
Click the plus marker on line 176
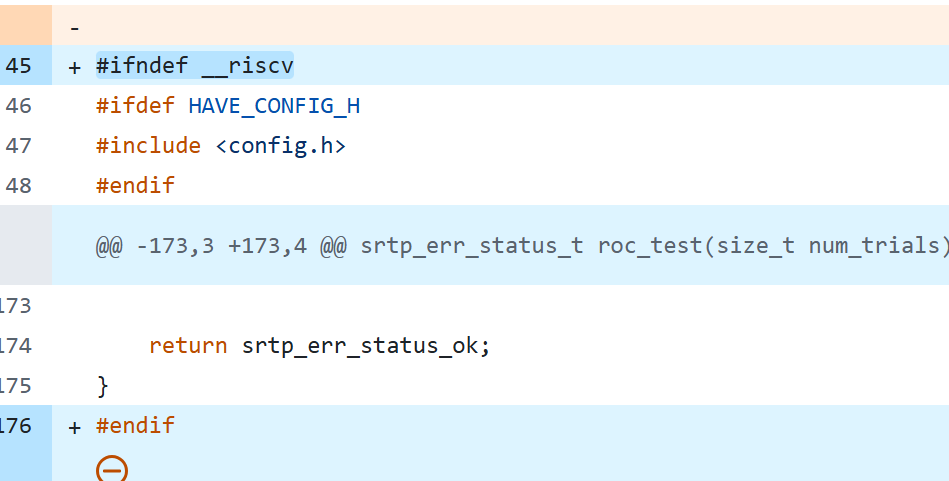point(75,426)
